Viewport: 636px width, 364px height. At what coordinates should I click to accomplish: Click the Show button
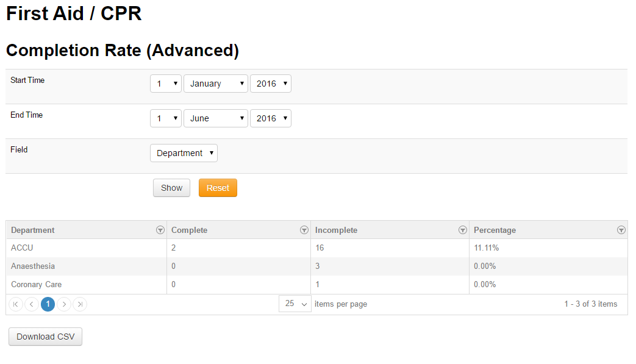[171, 188]
